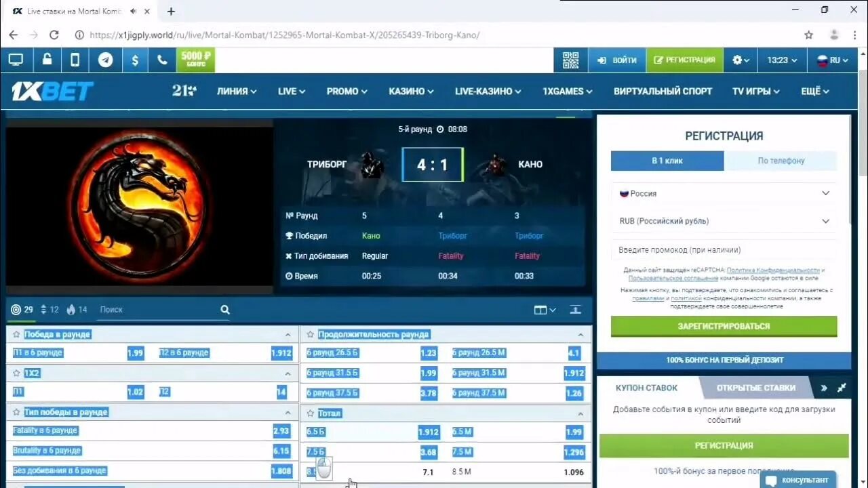The height and width of the screenshot is (488, 868).
Task: Collapse all markets icon
Action: coord(575,310)
